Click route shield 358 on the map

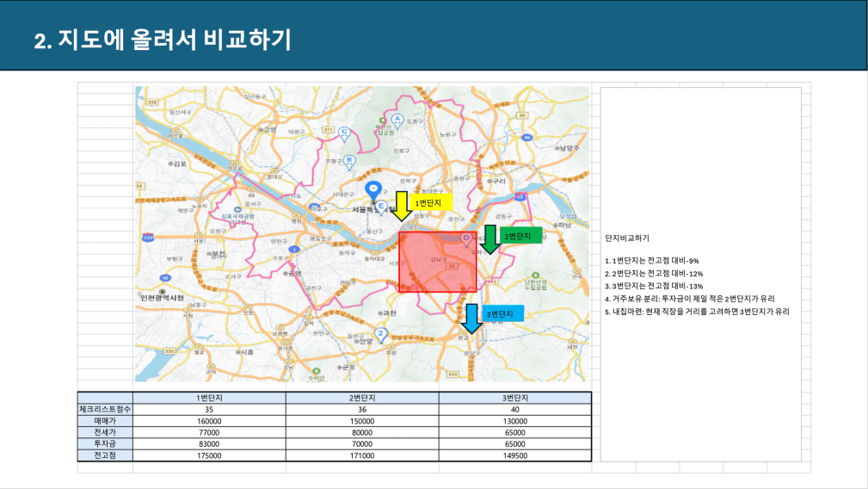coord(151,102)
